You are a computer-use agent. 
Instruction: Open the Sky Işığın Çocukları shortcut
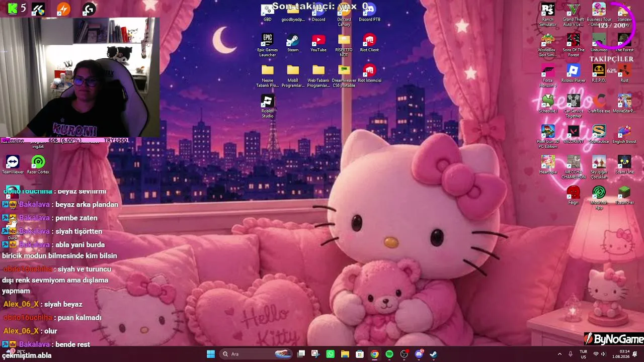[599, 167]
